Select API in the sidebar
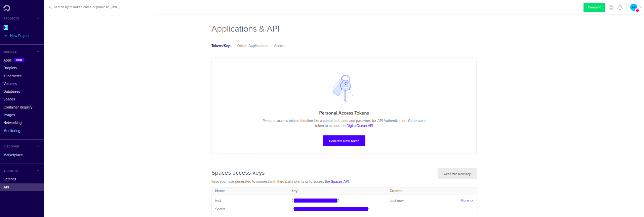This screenshot has width=644, height=217. [22, 187]
